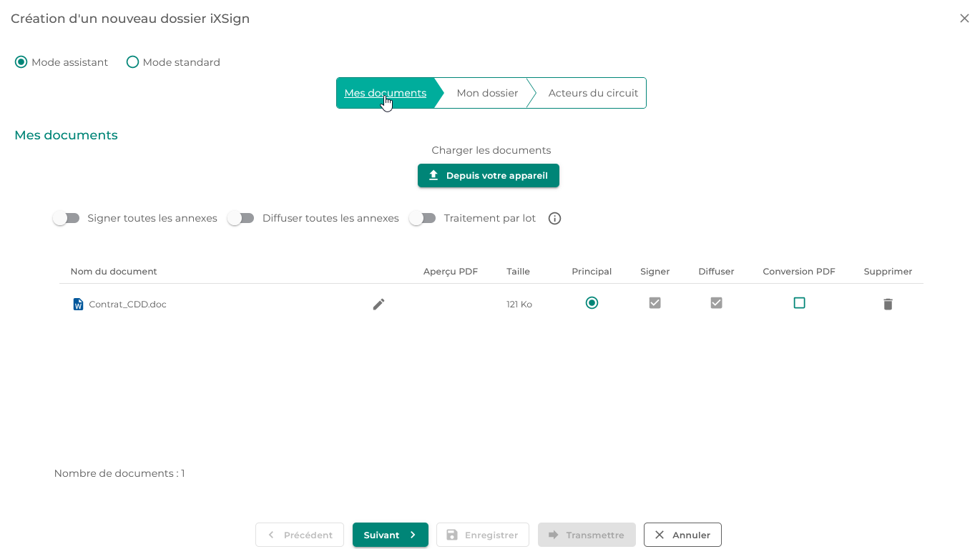This screenshot has width=980, height=549.
Task: Click the Contrat_CDD.doc file name
Action: (127, 305)
